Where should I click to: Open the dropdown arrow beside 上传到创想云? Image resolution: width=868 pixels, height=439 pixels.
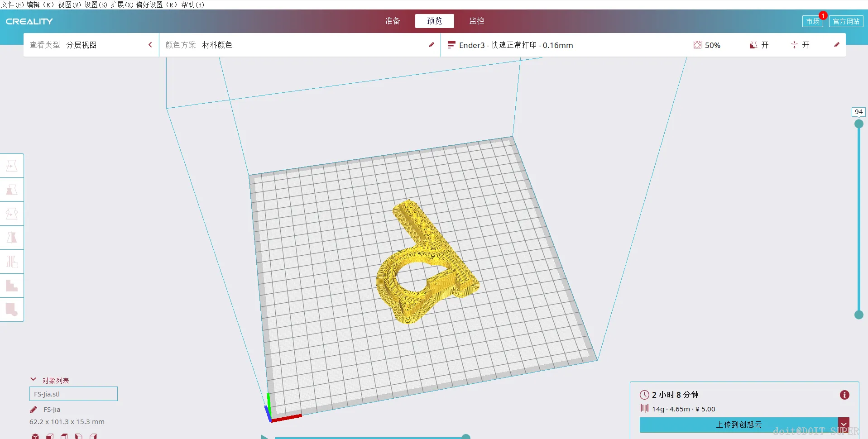pyautogui.click(x=844, y=425)
